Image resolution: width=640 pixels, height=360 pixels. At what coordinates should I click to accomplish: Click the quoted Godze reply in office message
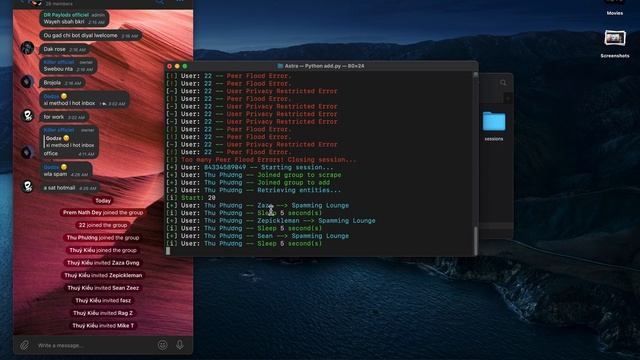pyautogui.click(x=69, y=142)
